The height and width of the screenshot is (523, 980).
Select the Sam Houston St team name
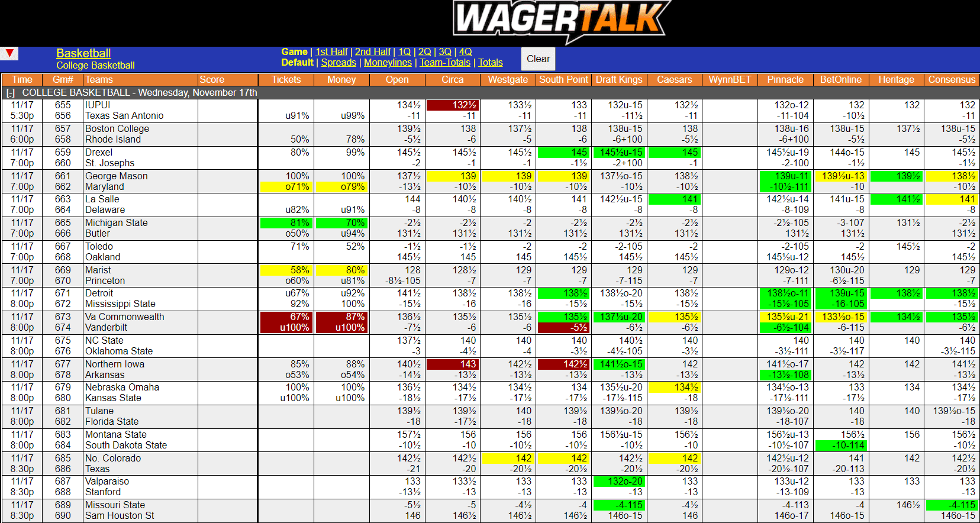(x=120, y=516)
